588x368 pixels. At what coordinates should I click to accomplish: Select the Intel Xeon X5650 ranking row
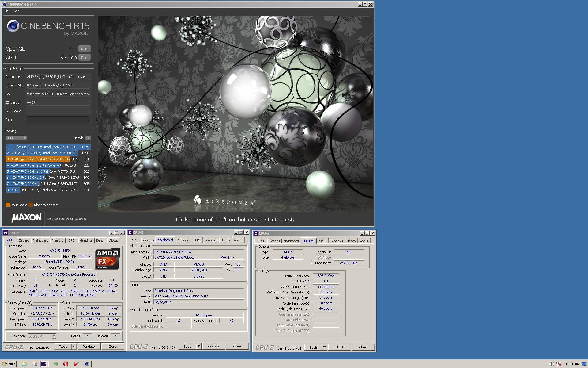(48, 147)
